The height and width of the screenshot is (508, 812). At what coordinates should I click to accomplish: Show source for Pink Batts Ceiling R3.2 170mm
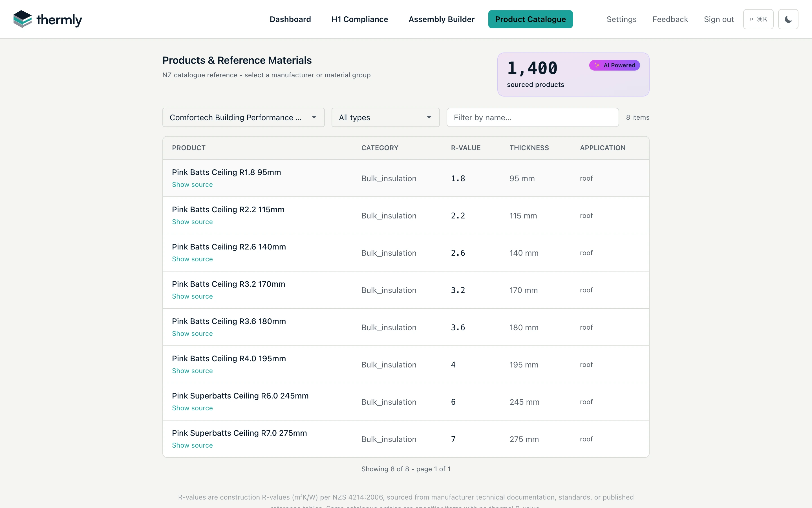pyautogui.click(x=192, y=296)
